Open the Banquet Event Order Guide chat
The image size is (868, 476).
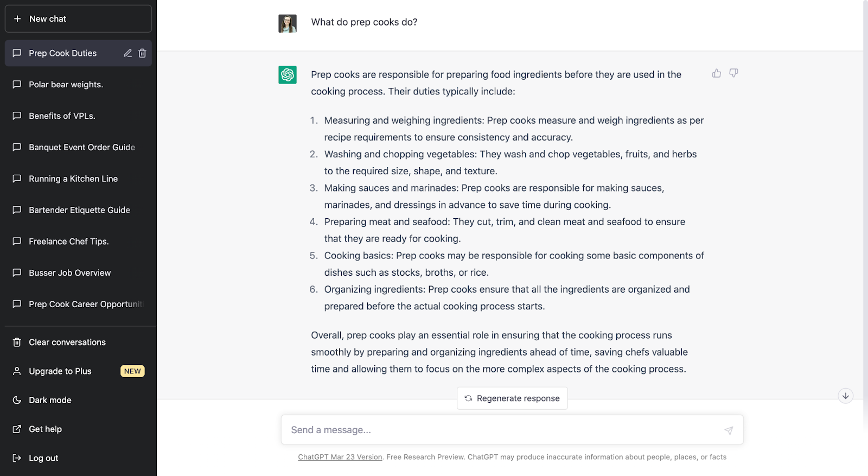tap(82, 147)
